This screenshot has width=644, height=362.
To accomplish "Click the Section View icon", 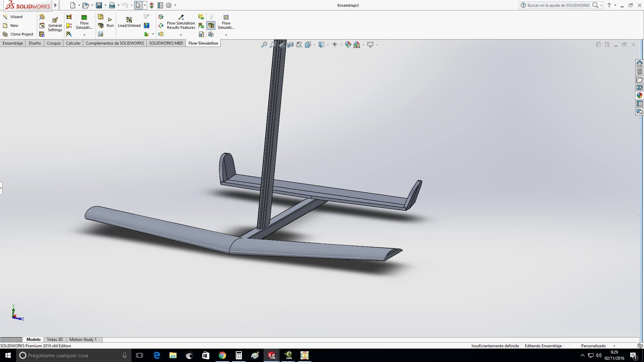I will pyautogui.click(x=290, y=45).
